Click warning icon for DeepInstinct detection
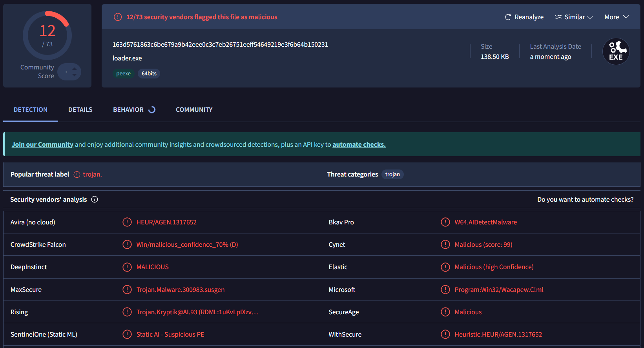The height and width of the screenshot is (348, 644). [127, 267]
